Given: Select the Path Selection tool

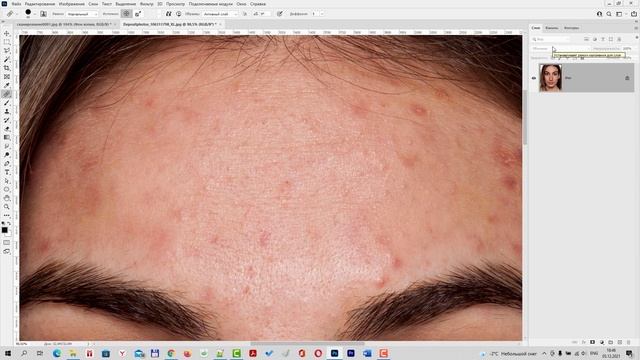Looking at the screenshot, I should (x=7, y=181).
